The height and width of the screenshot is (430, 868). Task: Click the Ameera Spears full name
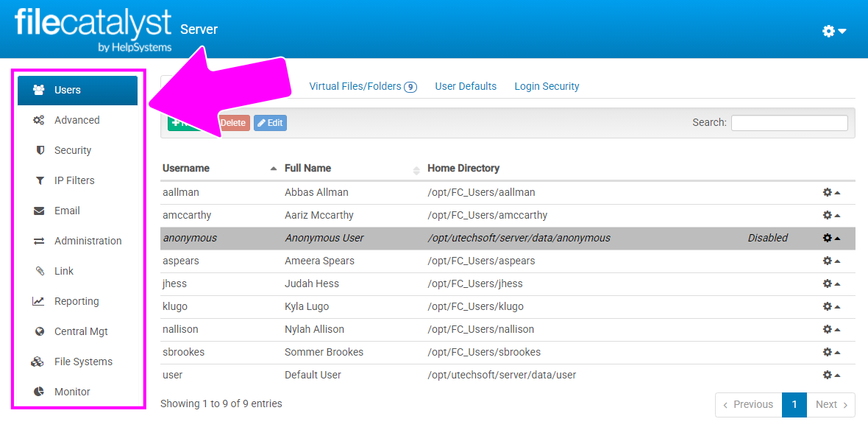319,261
